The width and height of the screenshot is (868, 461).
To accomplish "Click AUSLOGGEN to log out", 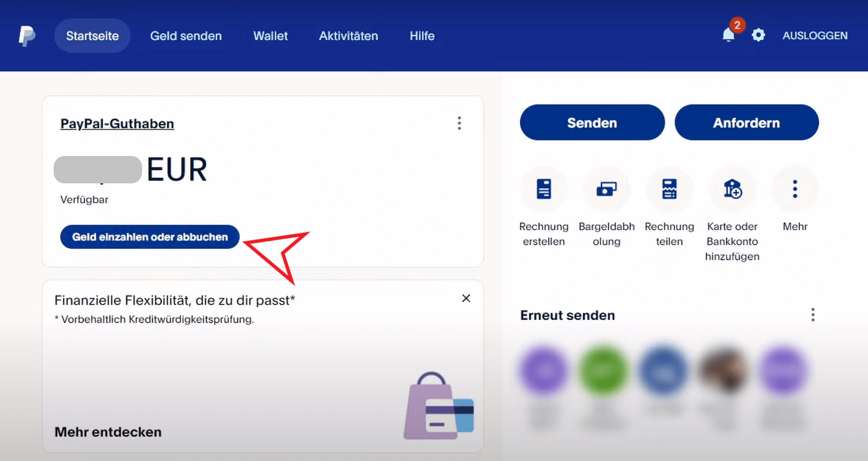I will (815, 35).
